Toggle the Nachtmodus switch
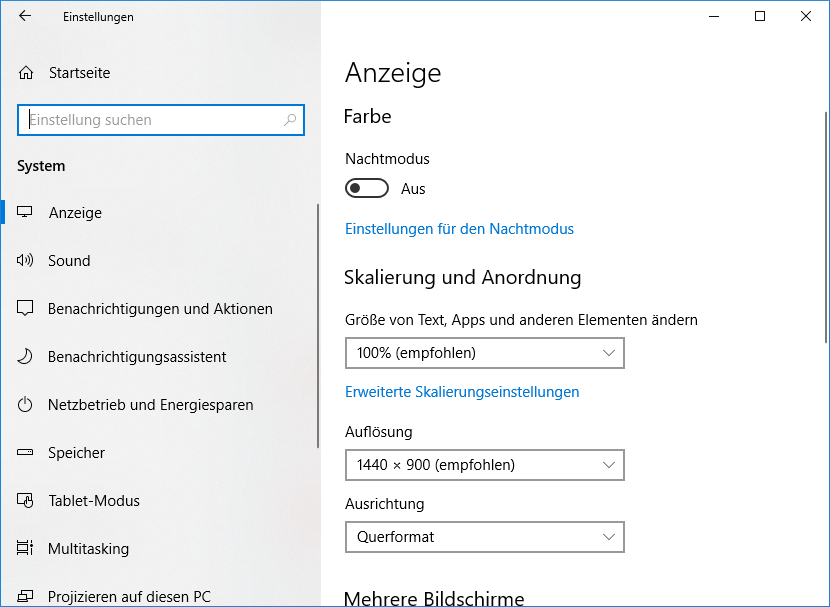The width and height of the screenshot is (830, 607). (x=367, y=188)
